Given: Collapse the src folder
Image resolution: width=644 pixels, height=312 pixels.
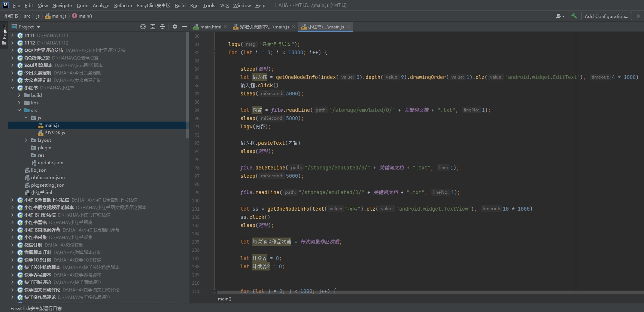Looking at the screenshot, I should tap(19, 110).
